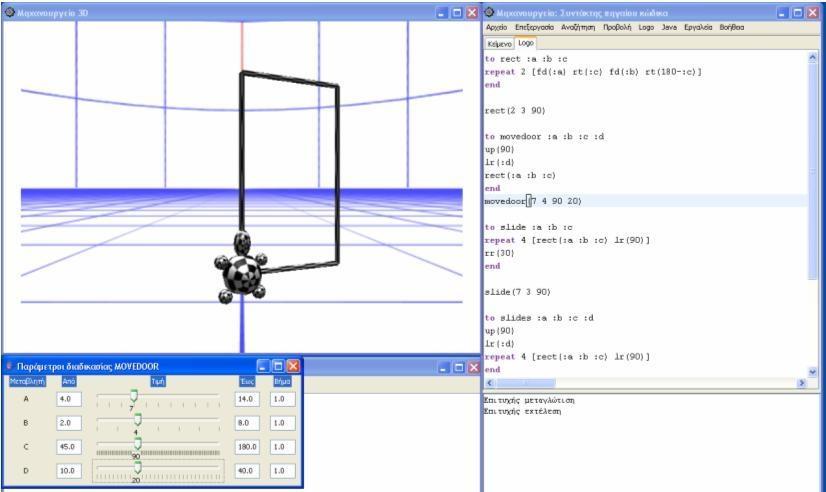826x492 pixels.
Task: Maximize the code editor window
Action: coord(798,13)
